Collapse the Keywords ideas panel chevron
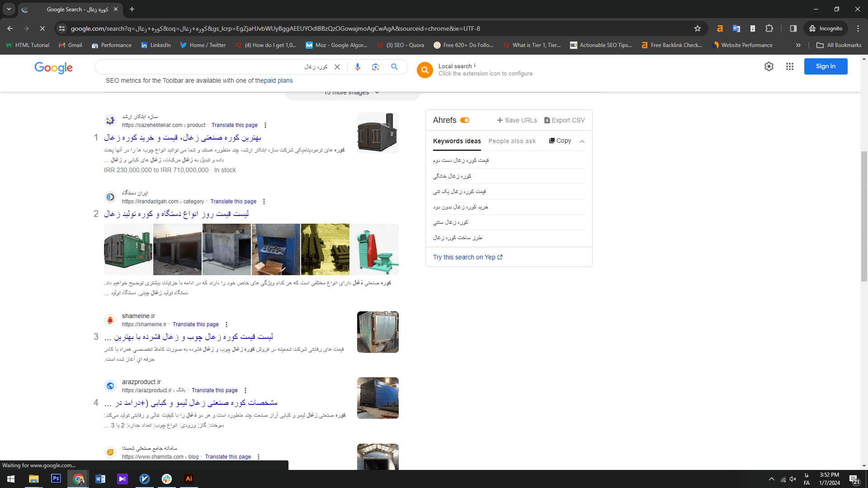This screenshot has width=868, height=488. coord(582,141)
